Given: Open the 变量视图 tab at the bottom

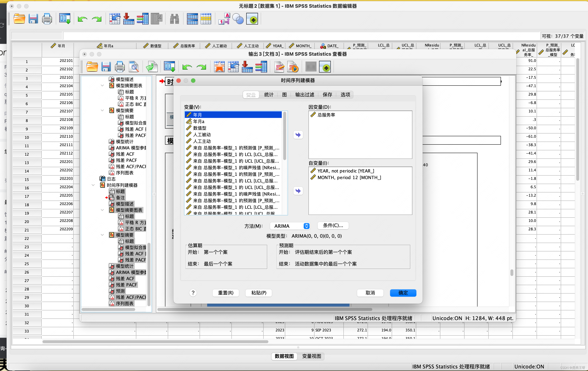Looking at the screenshot, I should (311, 356).
